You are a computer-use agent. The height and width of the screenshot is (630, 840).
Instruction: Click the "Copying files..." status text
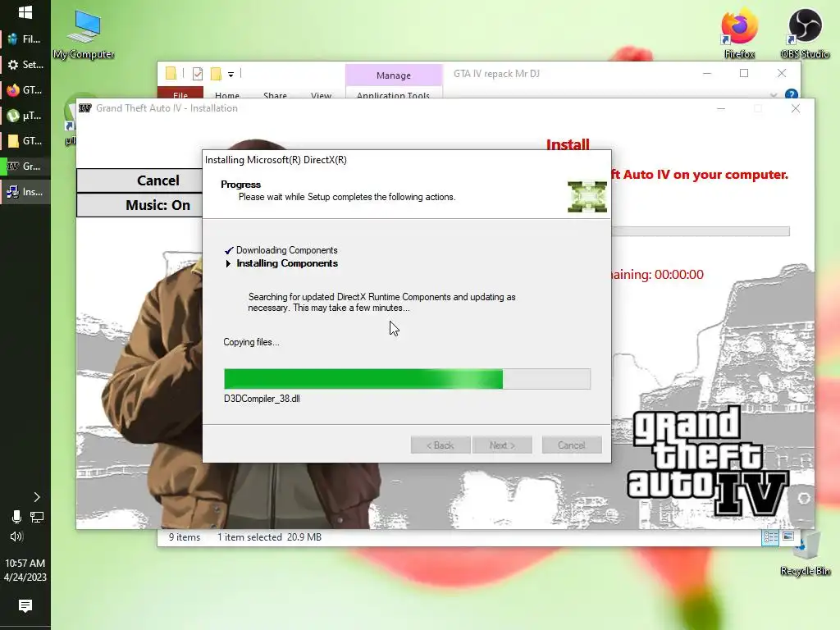click(x=251, y=342)
